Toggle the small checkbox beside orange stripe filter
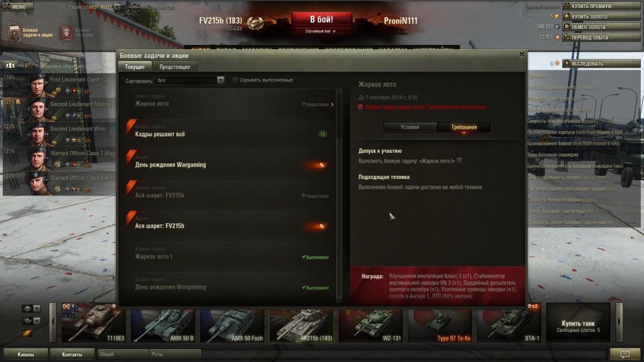 [38, 334]
